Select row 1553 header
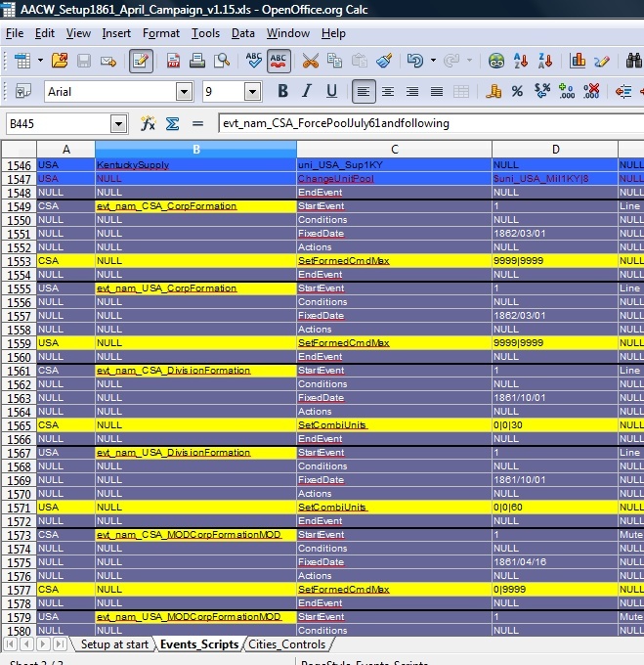The image size is (644, 665). click(19, 261)
